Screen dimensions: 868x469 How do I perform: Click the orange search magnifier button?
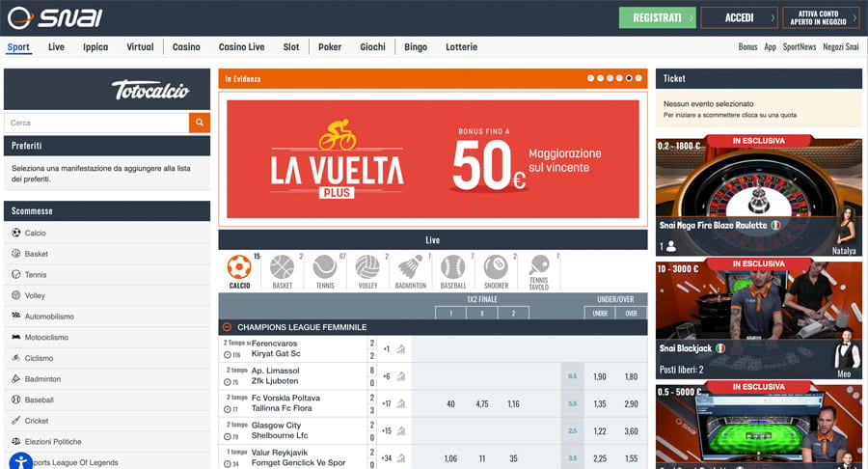point(200,123)
